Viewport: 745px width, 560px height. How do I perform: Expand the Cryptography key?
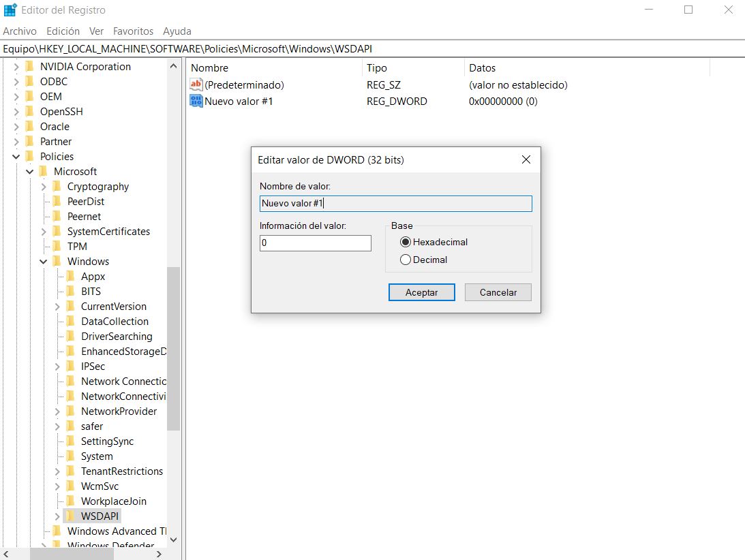[x=44, y=187]
